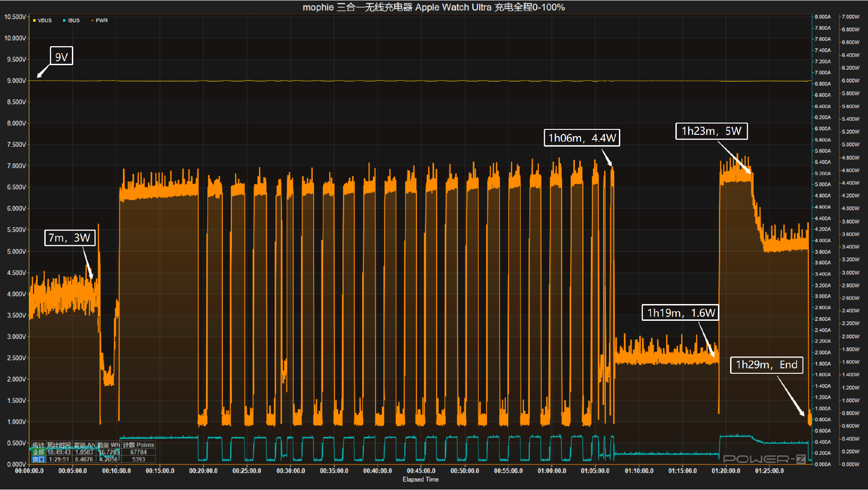The image size is (868, 490).
Task: Click the 10.500V voltage axis tick label
Action: [15, 17]
